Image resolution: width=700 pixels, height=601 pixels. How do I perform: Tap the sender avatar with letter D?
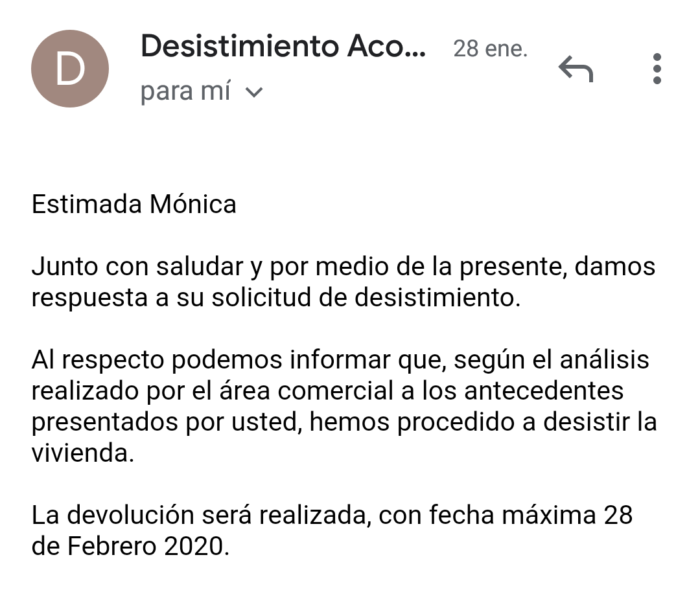click(70, 69)
